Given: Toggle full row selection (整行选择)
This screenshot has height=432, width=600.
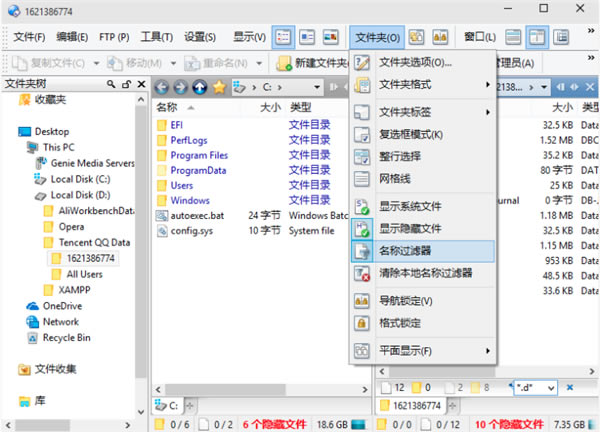Looking at the screenshot, I should click(x=407, y=157).
